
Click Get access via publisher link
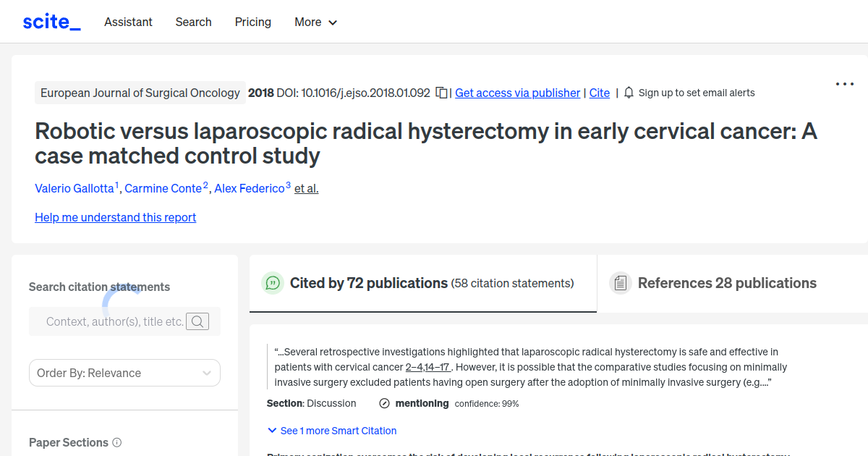[517, 93]
